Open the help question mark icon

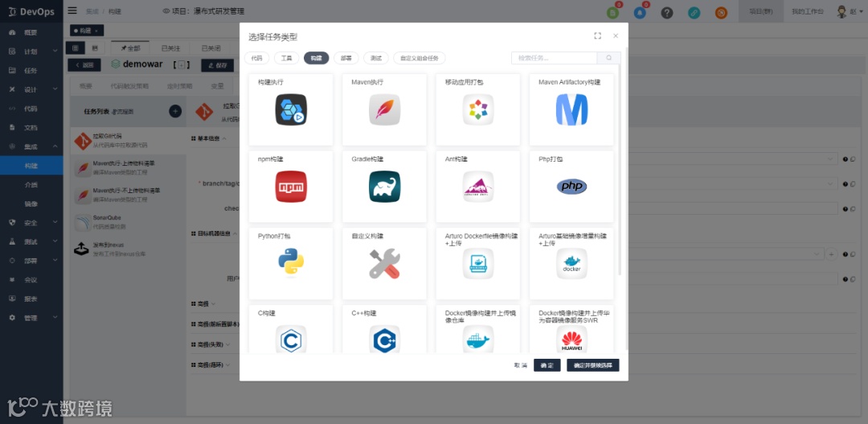pyautogui.click(x=667, y=12)
